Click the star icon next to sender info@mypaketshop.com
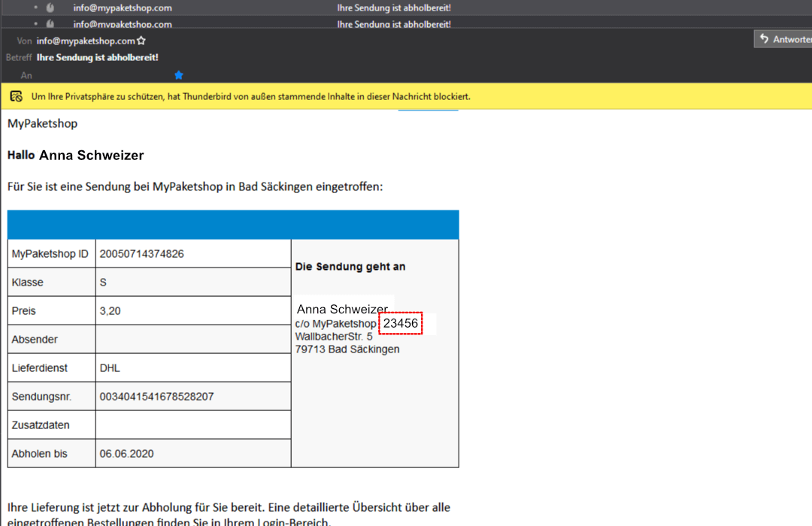 click(x=141, y=41)
